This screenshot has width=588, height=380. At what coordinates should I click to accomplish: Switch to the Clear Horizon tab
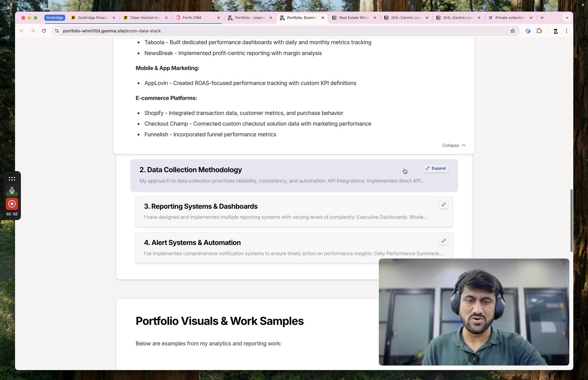[x=145, y=18]
